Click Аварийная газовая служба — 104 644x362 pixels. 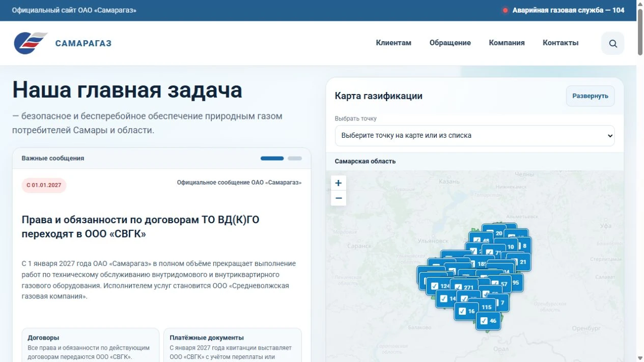pos(568,10)
